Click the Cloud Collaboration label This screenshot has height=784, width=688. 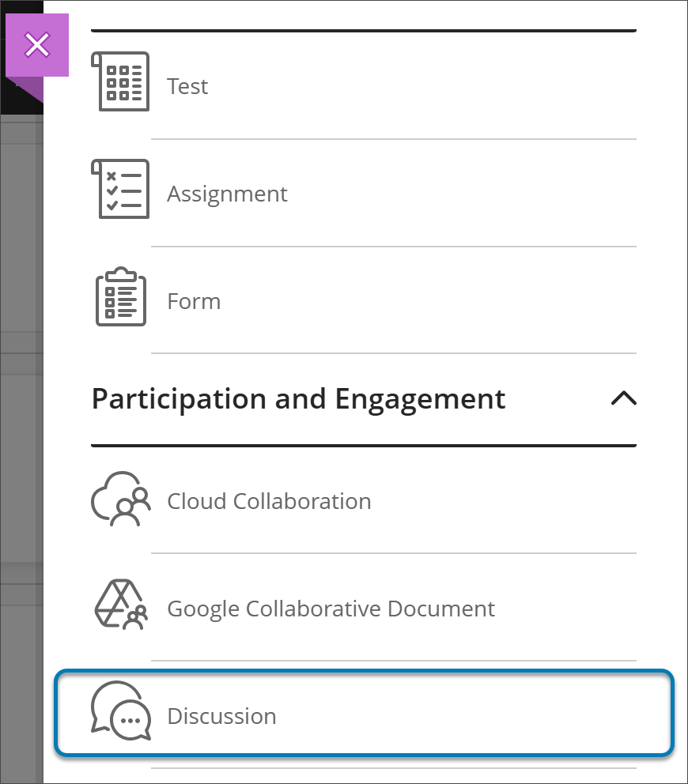269,500
